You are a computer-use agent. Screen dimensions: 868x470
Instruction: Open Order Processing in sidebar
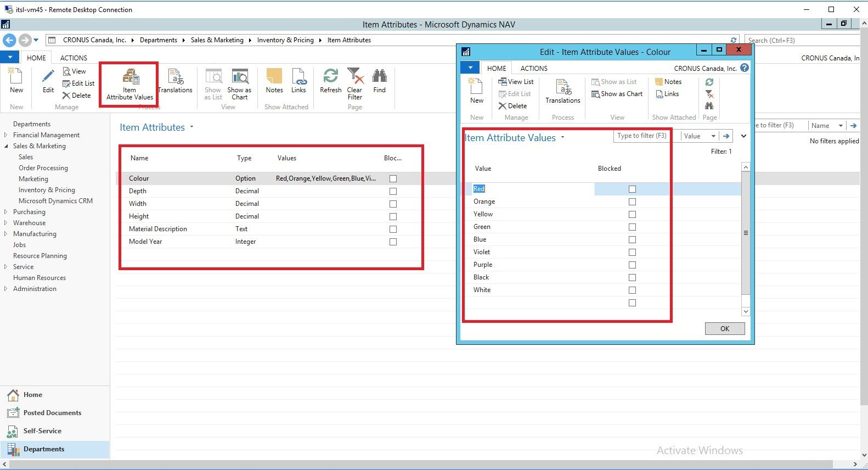43,168
